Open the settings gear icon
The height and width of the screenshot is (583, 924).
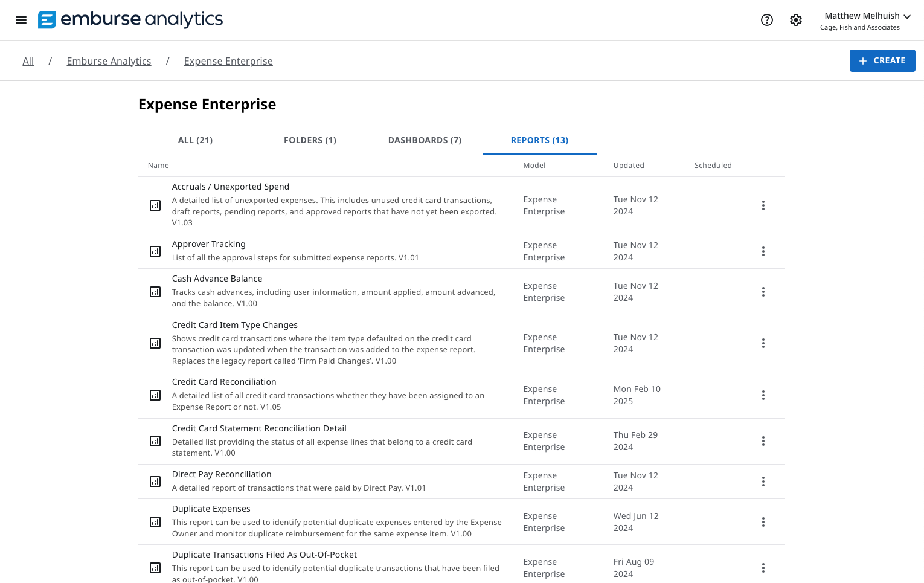[796, 20]
